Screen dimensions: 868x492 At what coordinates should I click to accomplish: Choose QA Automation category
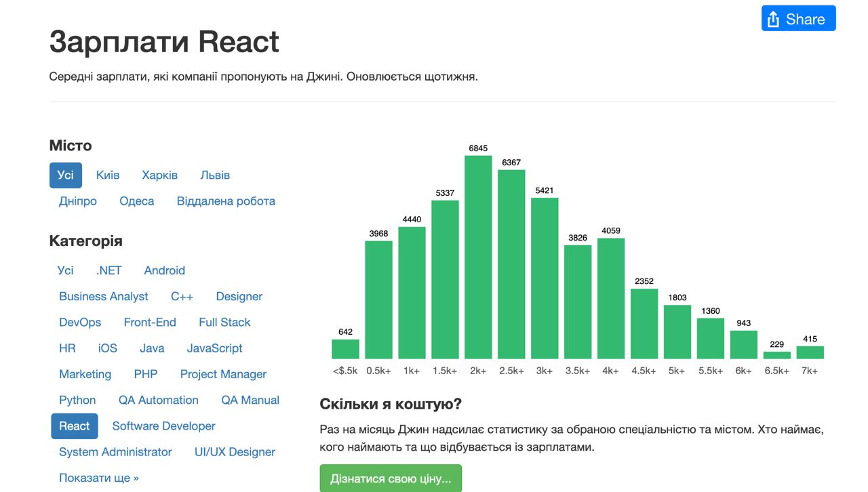[159, 401]
